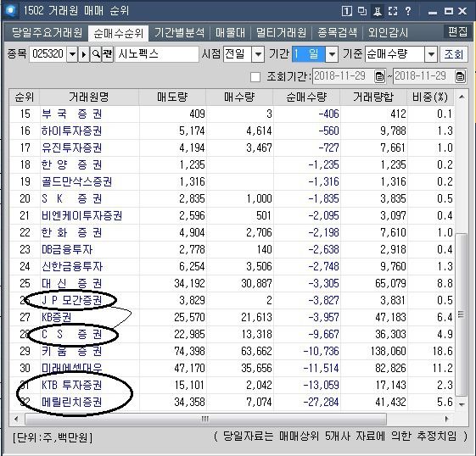
Task: Click the duplicate window icon
Action: [x=362, y=11]
